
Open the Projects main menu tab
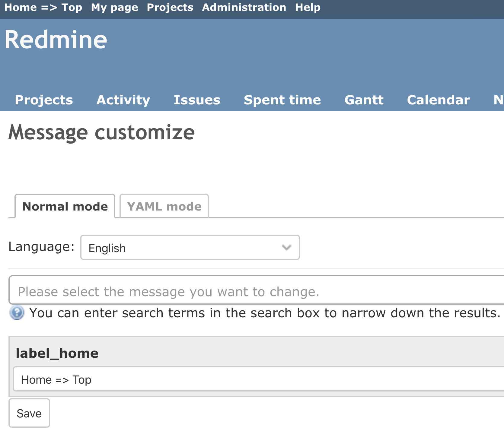pyautogui.click(x=44, y=100)
